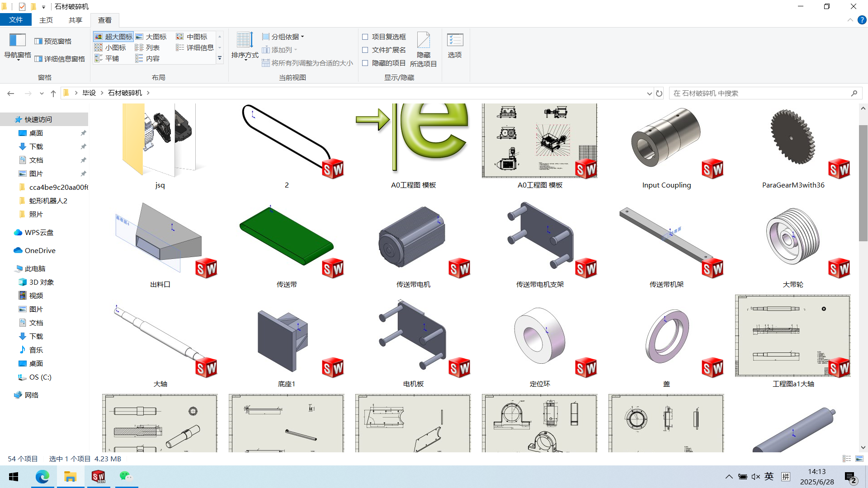
Task: Switch to details view via status bar icon
Action: [847, 459]
